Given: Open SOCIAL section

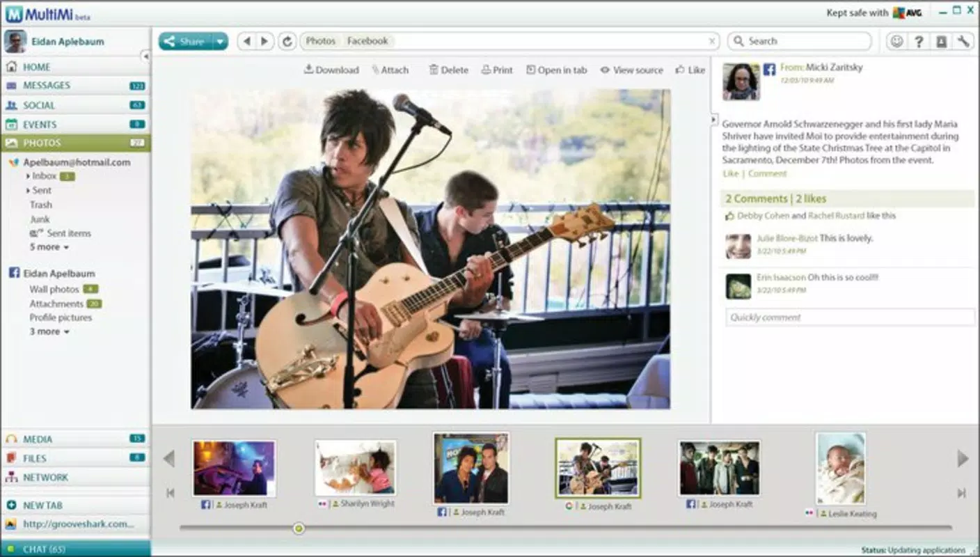Looking at the screenshot, I should click(x=75, y=105).
